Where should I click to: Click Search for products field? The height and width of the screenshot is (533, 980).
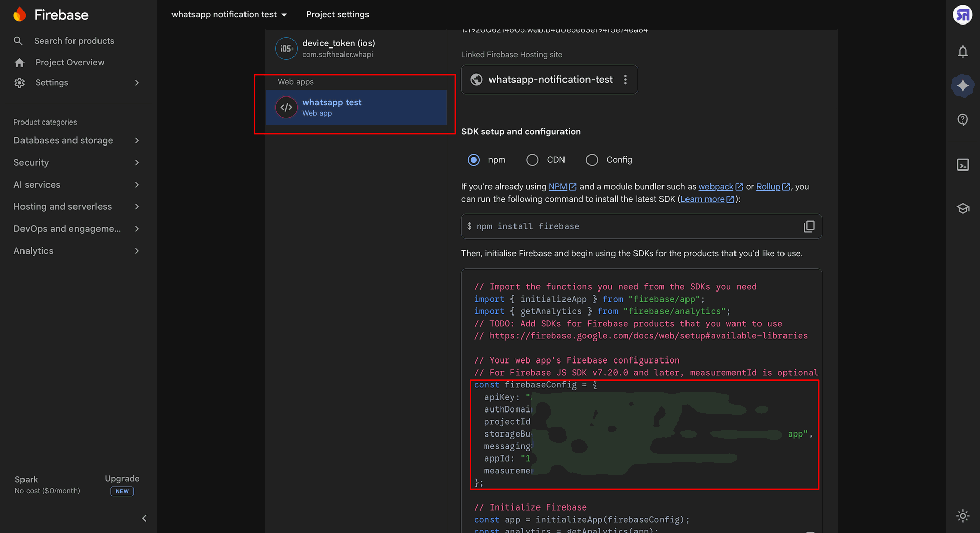point(74,41)
